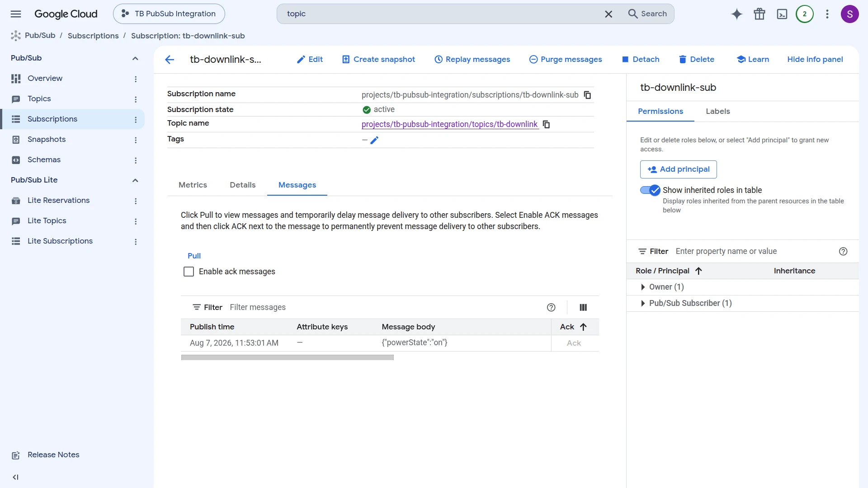868x488 pixels.
Task: Open Overview in the sidebar
Action: coord(45,79)
